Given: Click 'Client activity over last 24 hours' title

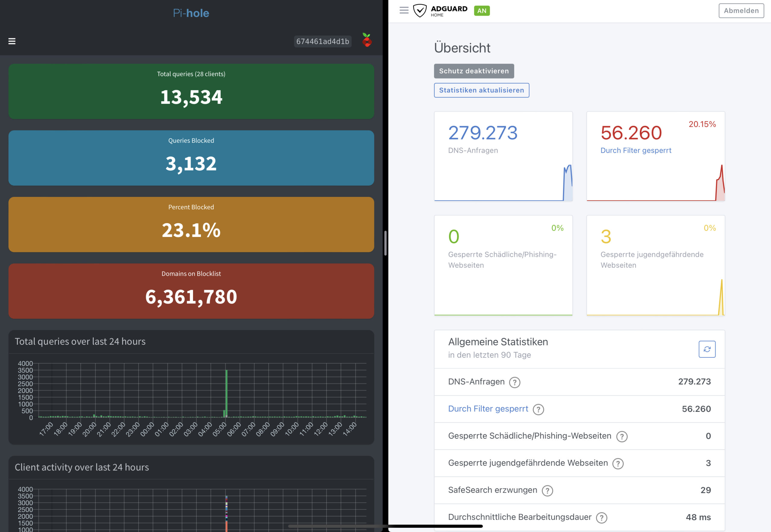Looking at the screenshot, I should click(x=82, y=467).
